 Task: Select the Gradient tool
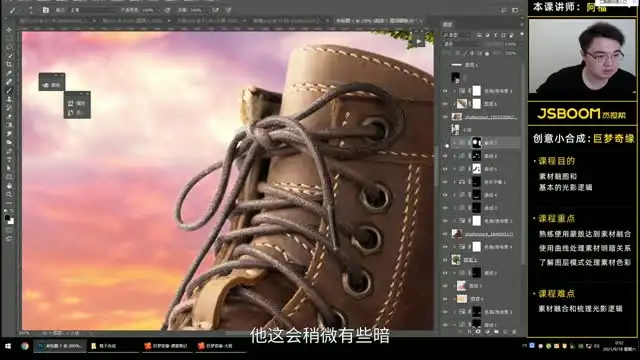9,125
